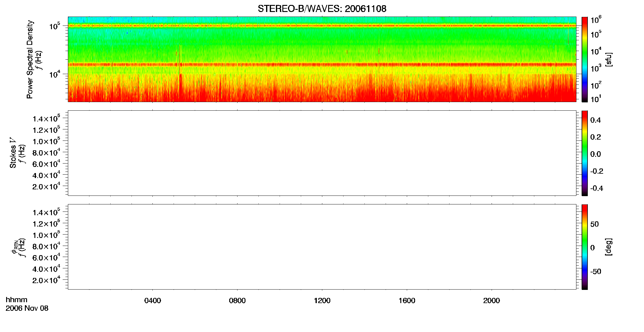644x332 pixels.
Task: Click the 1.4×10^5 tick in the Stokes panel
Action: click(x=46, y=118)
